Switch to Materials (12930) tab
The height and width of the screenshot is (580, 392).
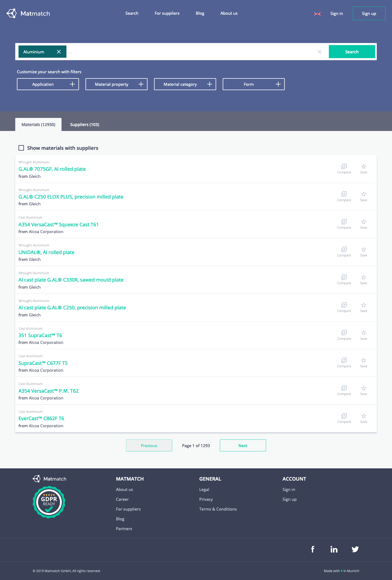coord(38,124)
